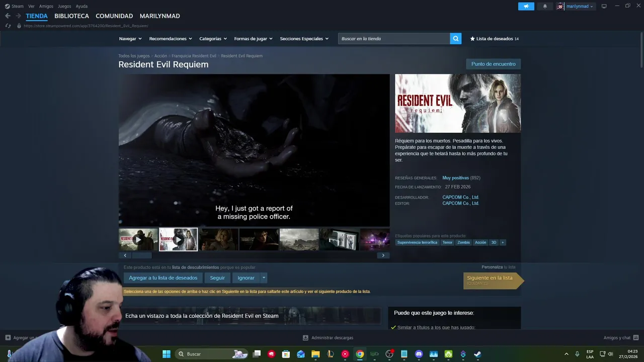Viewport: 644px width, 362px height.
Task: Expand Recomendaciones dropdown menu
Action: (x=171, y=39)
